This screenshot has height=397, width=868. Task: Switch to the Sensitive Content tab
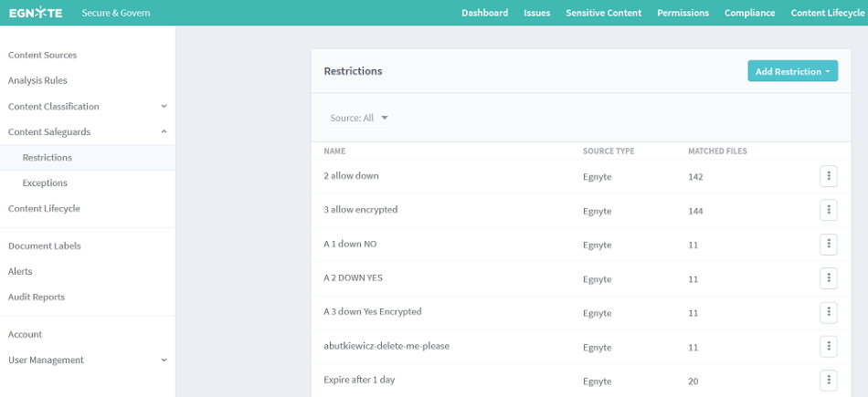(603, 13)
